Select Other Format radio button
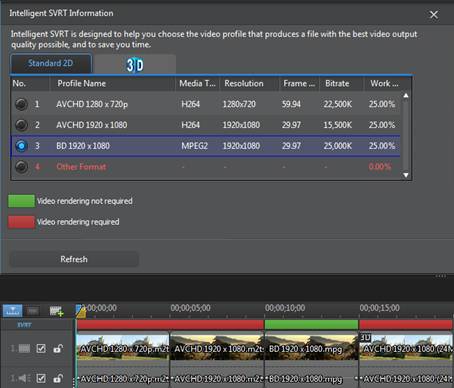The image size is (454, 388). (x=21, y=167)
